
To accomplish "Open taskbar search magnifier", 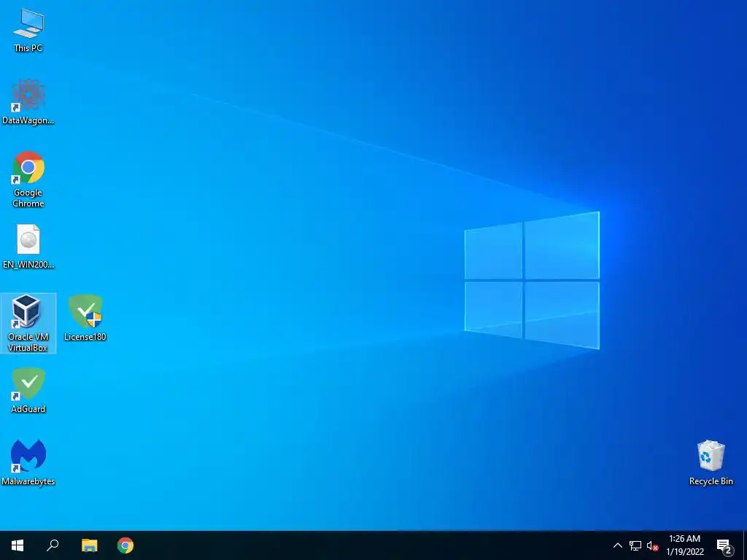I will [53, 545].
